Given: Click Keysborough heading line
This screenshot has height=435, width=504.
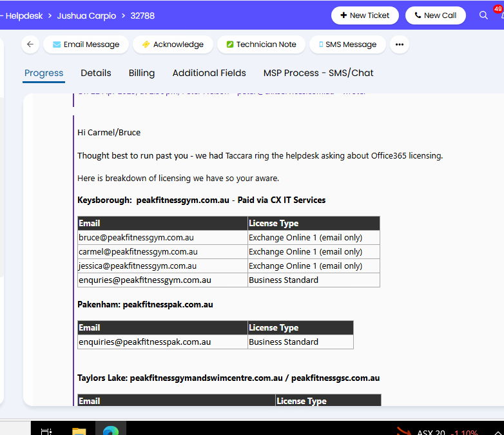Looking at the screenshot, I should pos(201,200).
